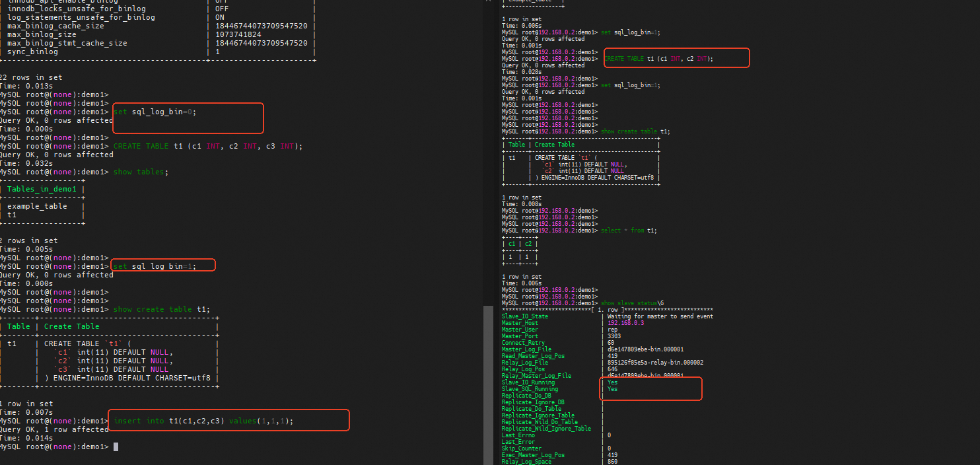Click the 'Connect_Retry' field name

[x=524, y=343]
